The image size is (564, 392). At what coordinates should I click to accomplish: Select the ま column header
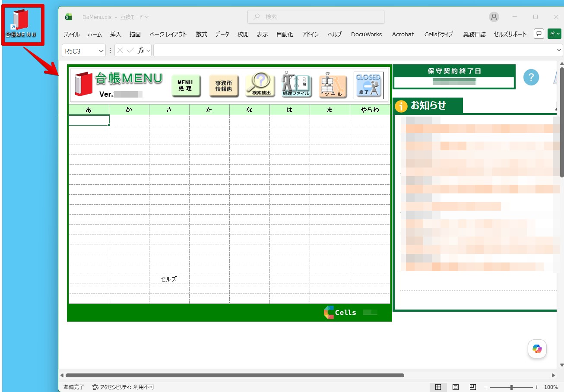[x=330, y=110]
